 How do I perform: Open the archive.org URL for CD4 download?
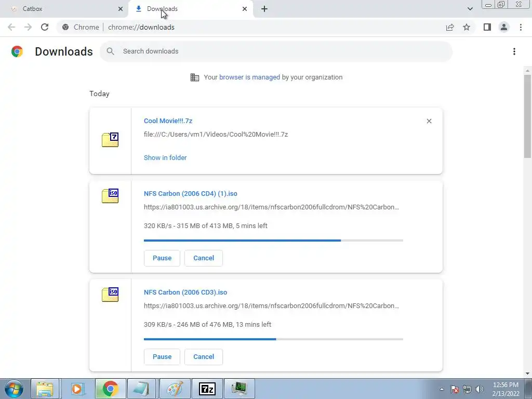coord(271,207)
